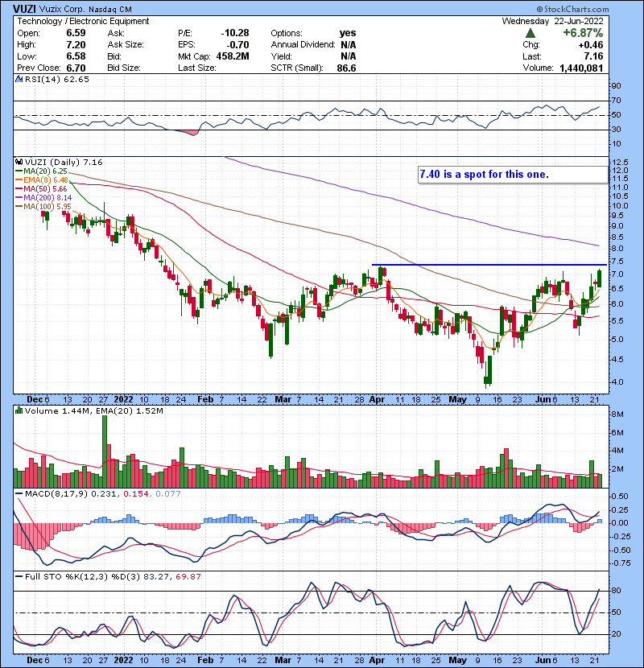Screen dimensions: 644x668
Task: Click the green up-triangle change indicator
Action: (x=530, y=33)
